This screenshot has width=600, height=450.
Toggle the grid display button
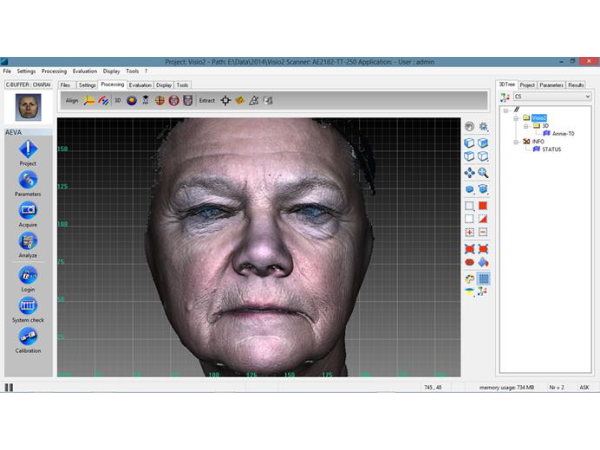[484, 279]
